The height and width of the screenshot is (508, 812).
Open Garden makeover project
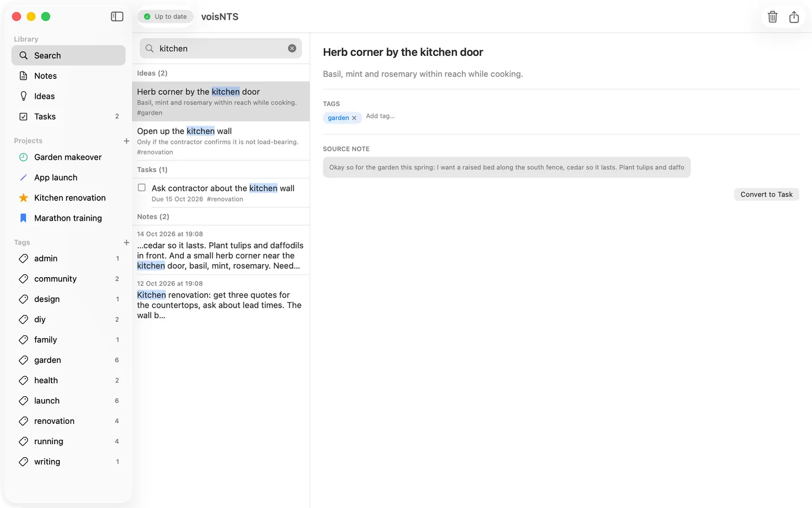68,157
